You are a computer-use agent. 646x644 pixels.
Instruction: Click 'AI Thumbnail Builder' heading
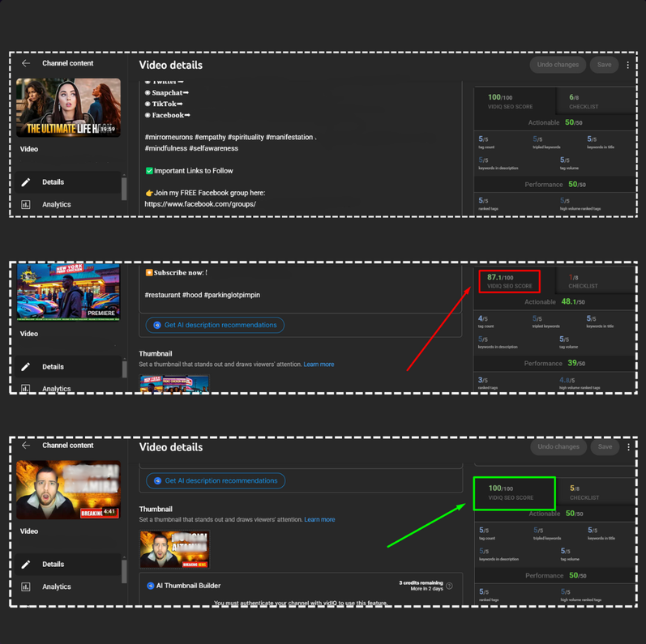(x=188, y=586)
